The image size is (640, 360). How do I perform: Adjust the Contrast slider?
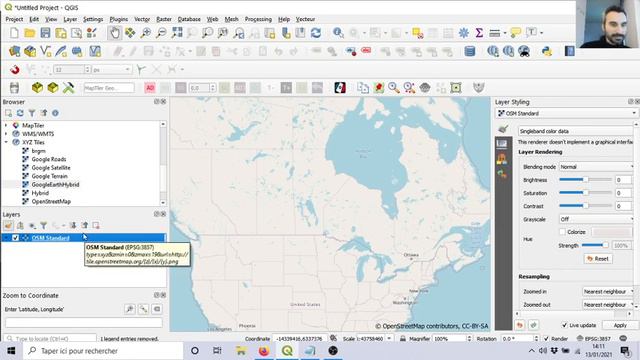click(x=585, y=206)
